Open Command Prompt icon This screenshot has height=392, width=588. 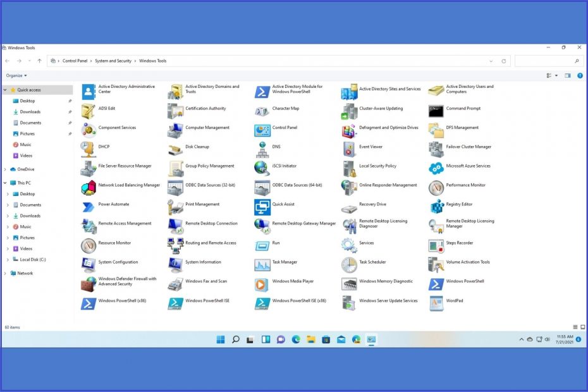click(436, 109)
